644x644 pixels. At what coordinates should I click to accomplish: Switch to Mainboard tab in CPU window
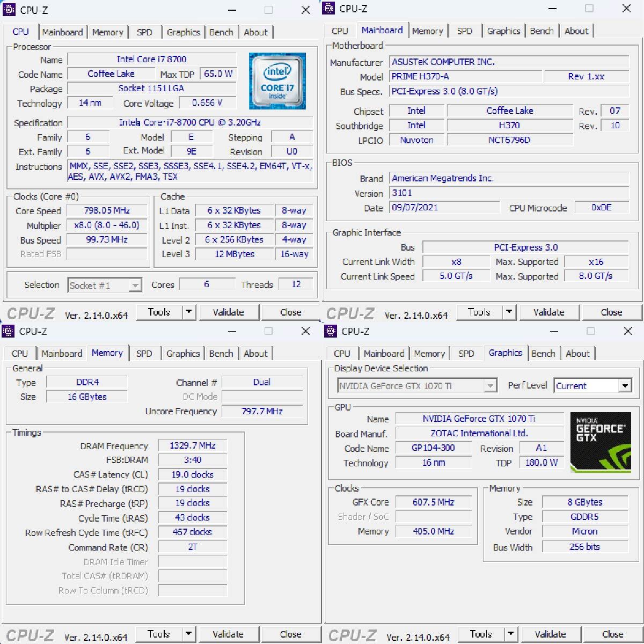[62, 32]
